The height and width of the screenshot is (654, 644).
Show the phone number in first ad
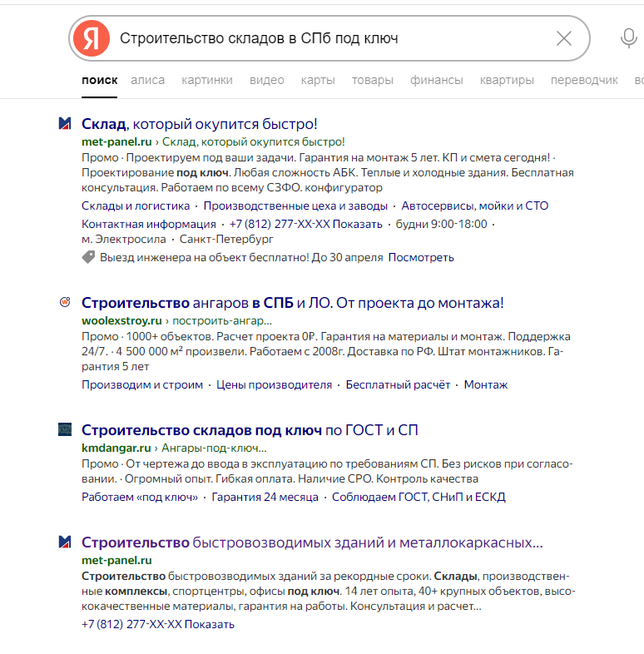(x=360, y=224)
